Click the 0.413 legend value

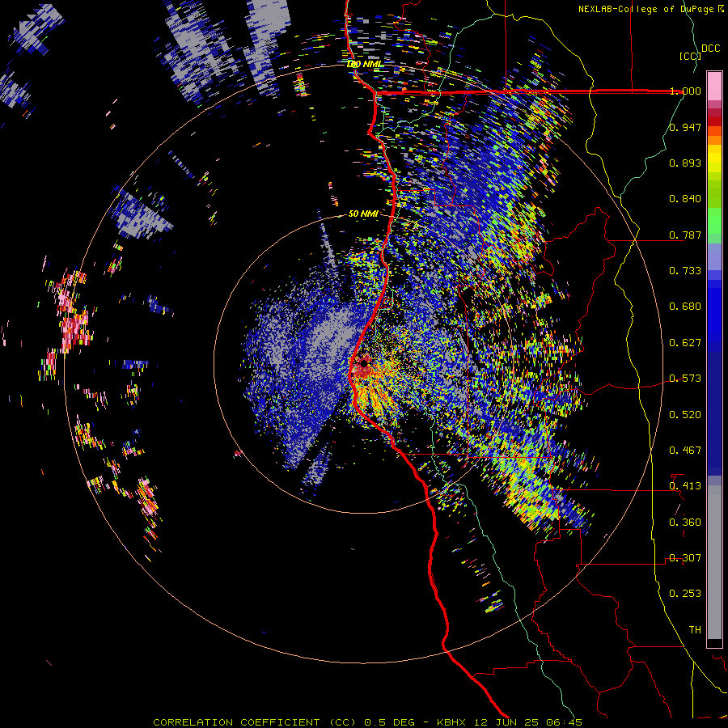pyautogui.click(x=685, y=485)
